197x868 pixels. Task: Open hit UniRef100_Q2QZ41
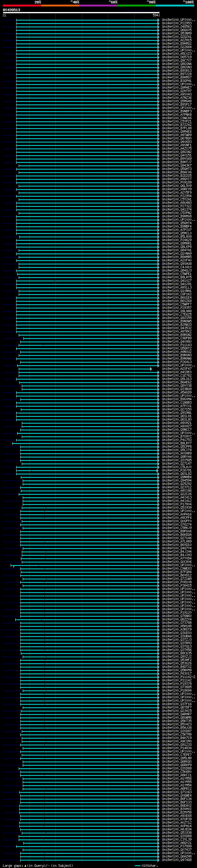pos(177,37)
